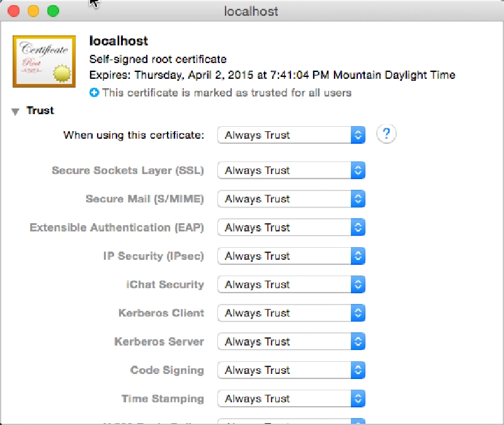Open the help question mark button
504x425 pixels.
click(x=386, y=134)
